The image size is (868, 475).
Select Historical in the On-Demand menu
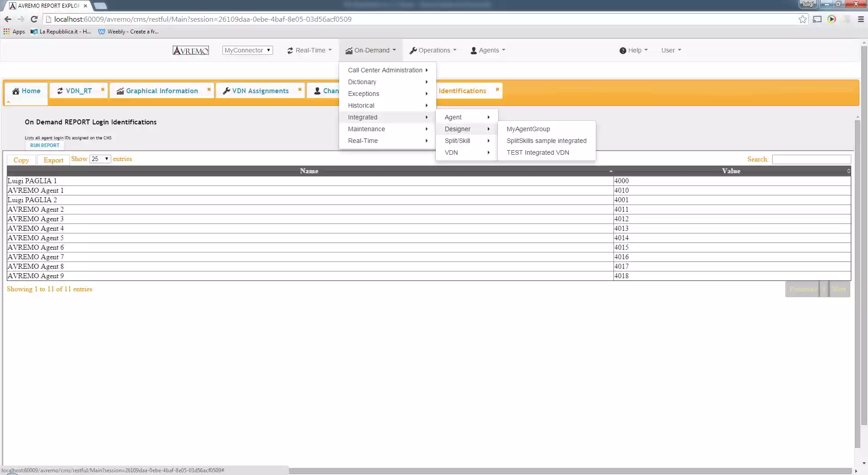(361, 105)
